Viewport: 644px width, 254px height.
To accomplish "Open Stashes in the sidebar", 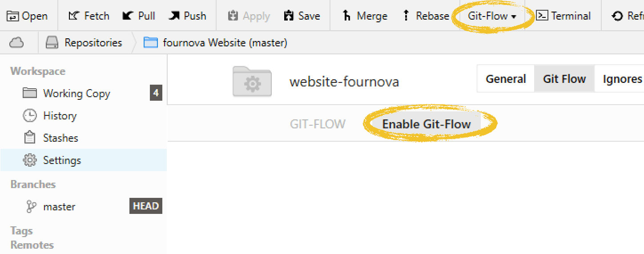I will (60, 138).
